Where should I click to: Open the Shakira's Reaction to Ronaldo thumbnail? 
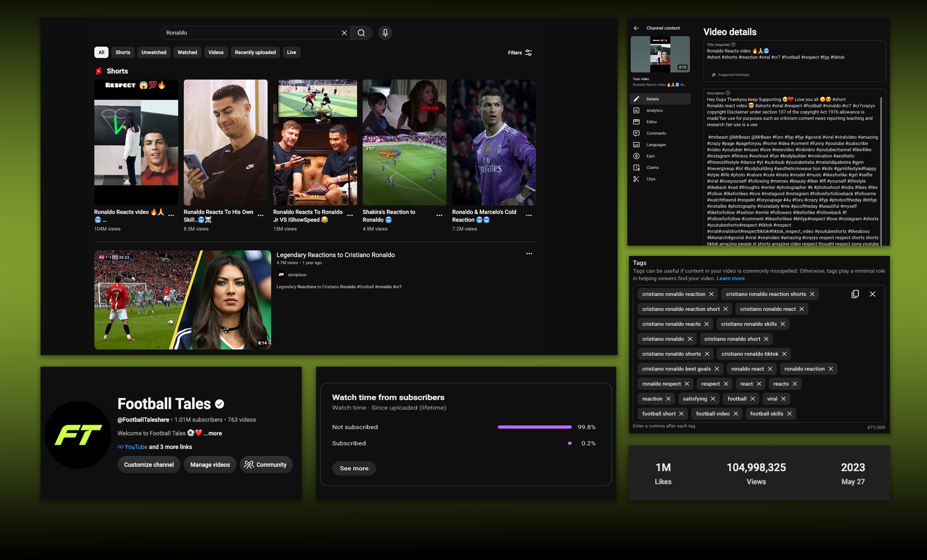tap(404, 142)
